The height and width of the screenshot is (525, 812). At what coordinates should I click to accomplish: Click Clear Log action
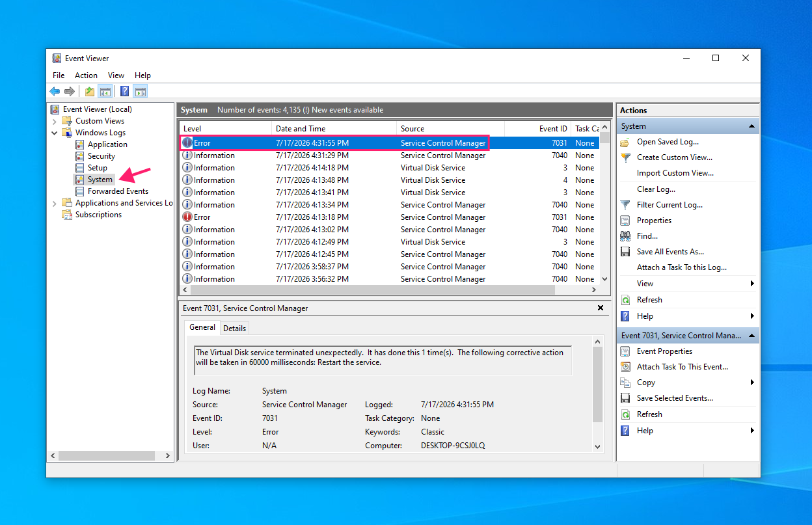pos(656,189)
